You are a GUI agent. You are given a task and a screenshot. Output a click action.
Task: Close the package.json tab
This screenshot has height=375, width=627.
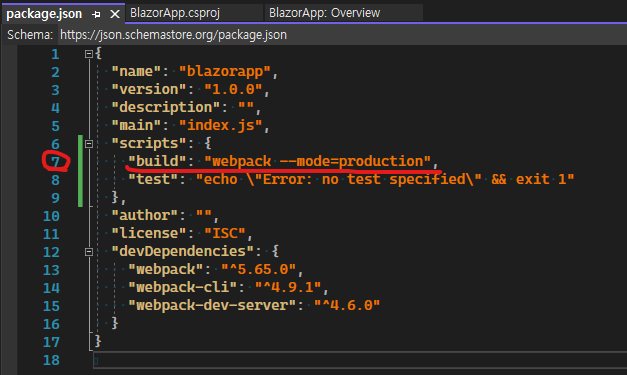click(x=115, y=14)
